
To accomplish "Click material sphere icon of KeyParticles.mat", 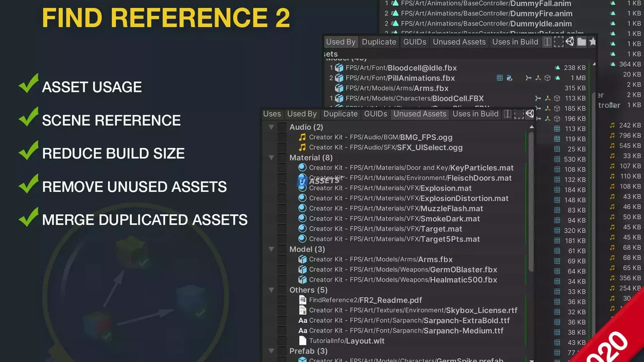I will pos(302,168).
